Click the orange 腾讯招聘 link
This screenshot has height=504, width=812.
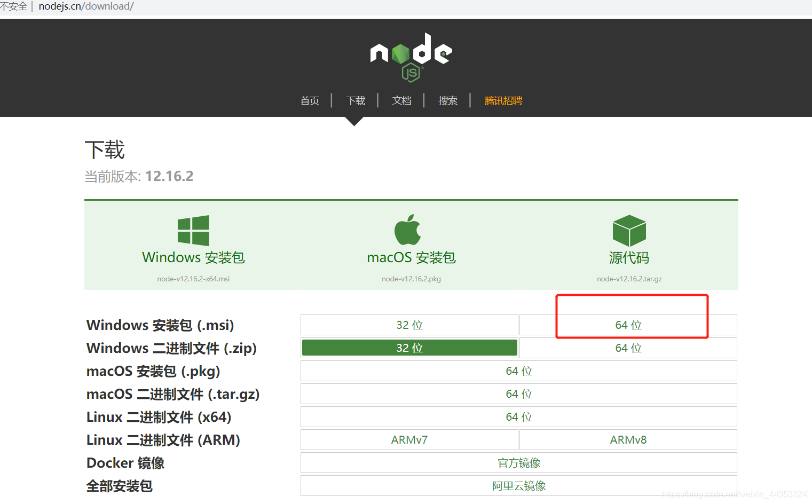click(x=503, y=101)
